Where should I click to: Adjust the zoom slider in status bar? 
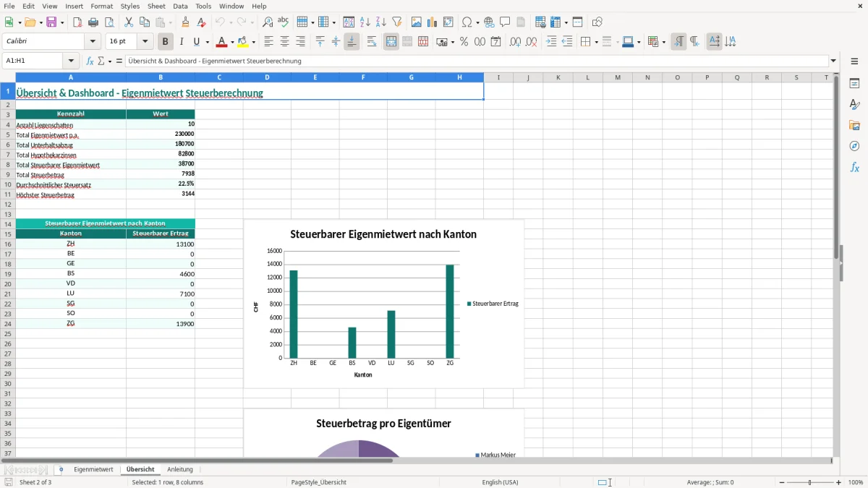[x=810, y=482]
